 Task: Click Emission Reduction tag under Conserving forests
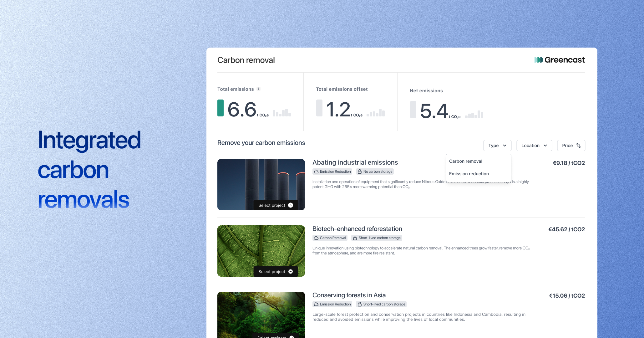click(x=332, y=304)
